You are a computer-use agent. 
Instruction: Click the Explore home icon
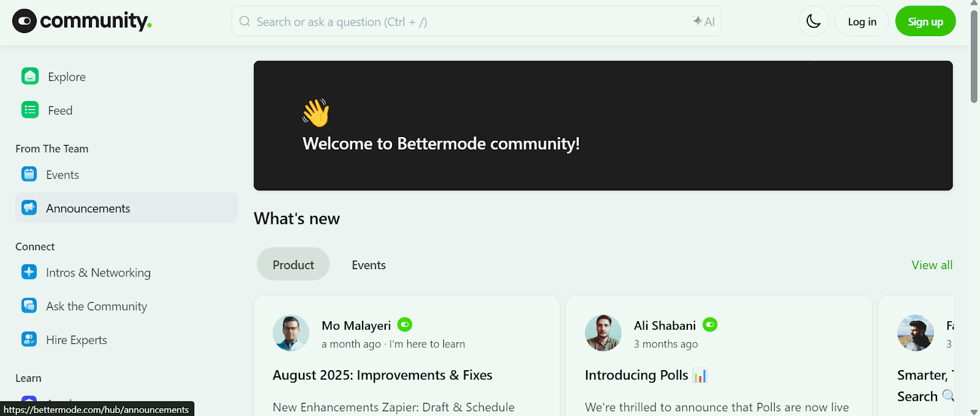click(30, 76)
